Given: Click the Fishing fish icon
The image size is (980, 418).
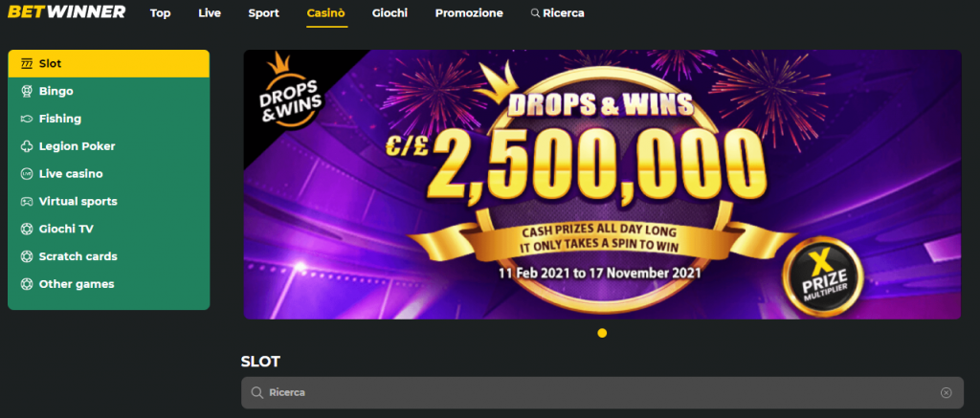Looking at the screenshot, I should point(26,119).
